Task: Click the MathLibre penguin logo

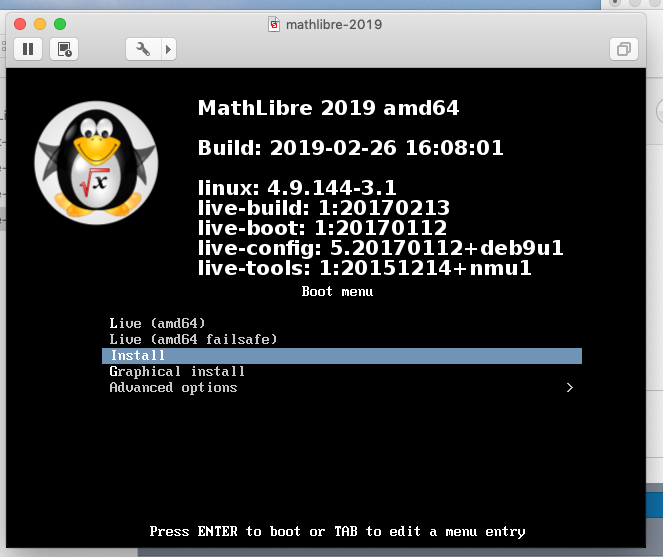Action: tap(96, 163)
